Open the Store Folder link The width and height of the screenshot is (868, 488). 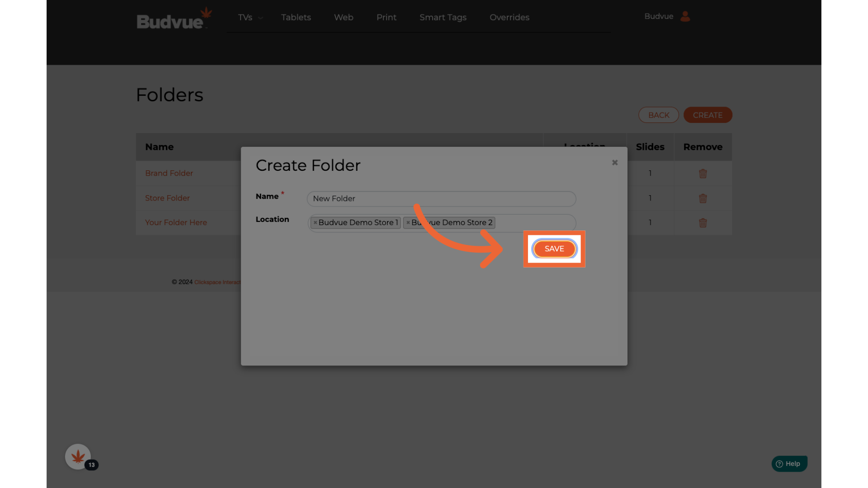point(167,198)
